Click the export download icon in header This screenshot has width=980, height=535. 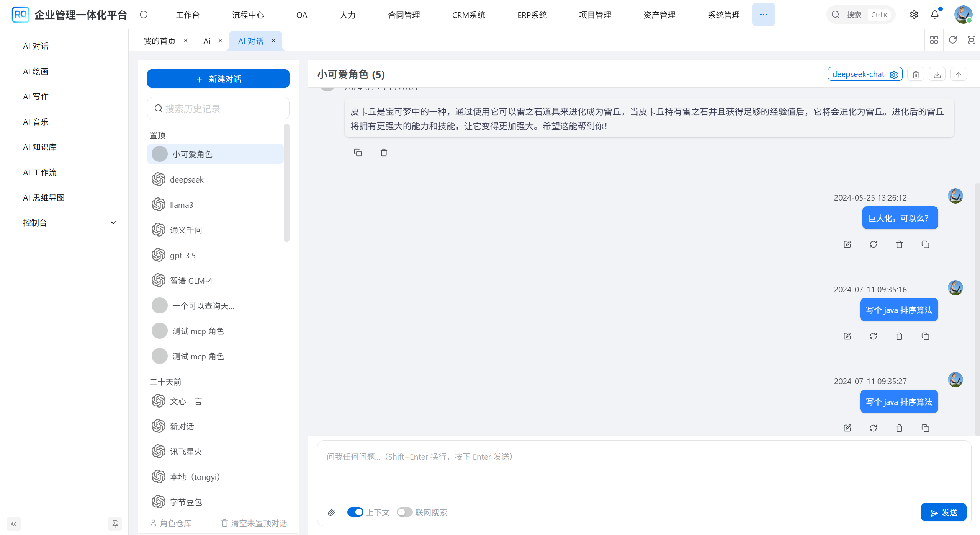tap(937, 75)
